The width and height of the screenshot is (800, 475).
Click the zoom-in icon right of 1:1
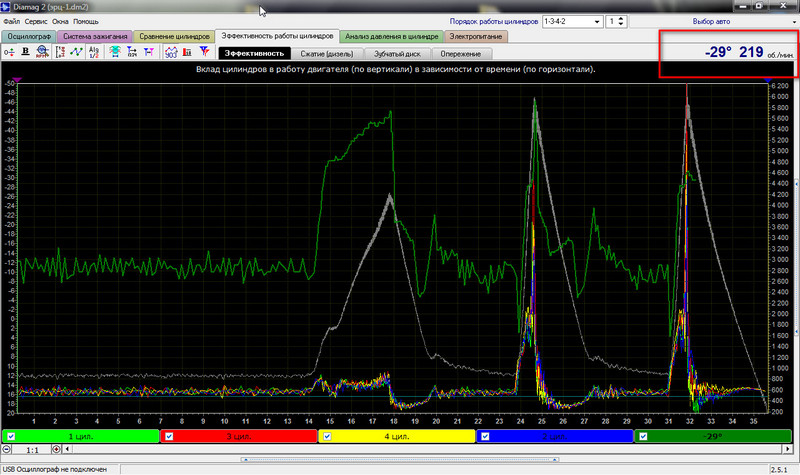point(56,449)
